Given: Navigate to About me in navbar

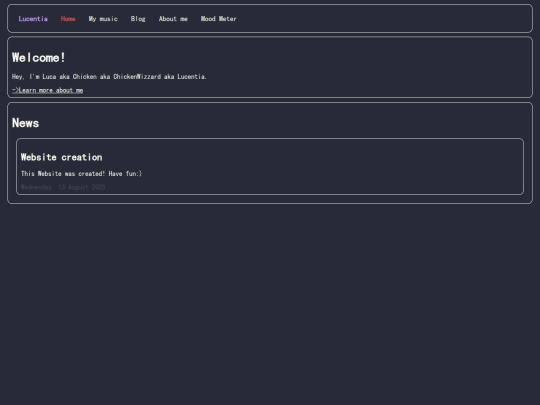Looking at the screenshot, I should [x=173, y=19].
